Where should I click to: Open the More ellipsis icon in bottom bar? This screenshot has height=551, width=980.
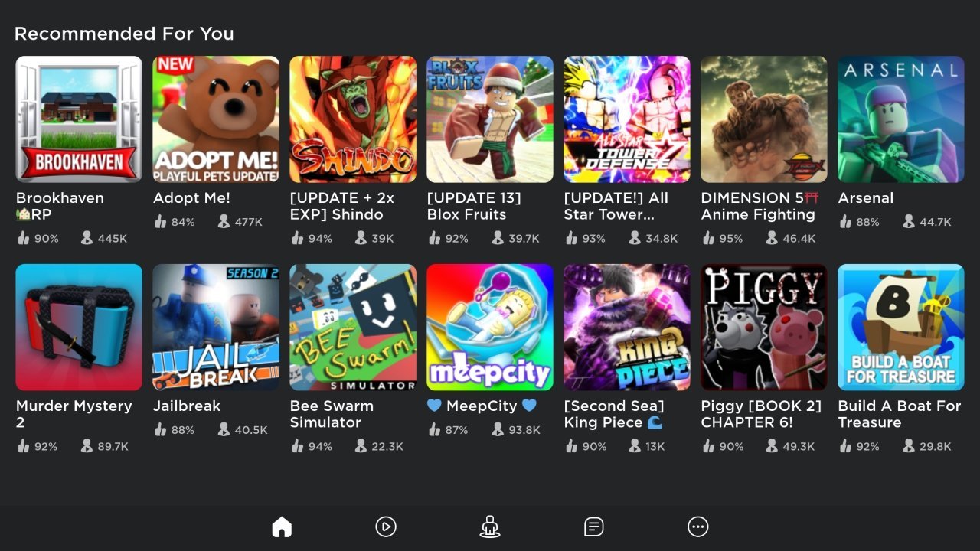point(697,527)
